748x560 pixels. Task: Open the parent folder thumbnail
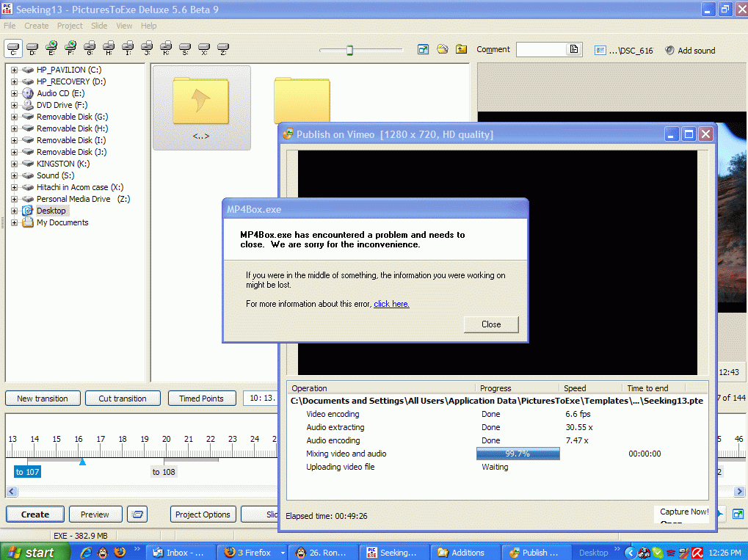(x=201, y=106)
